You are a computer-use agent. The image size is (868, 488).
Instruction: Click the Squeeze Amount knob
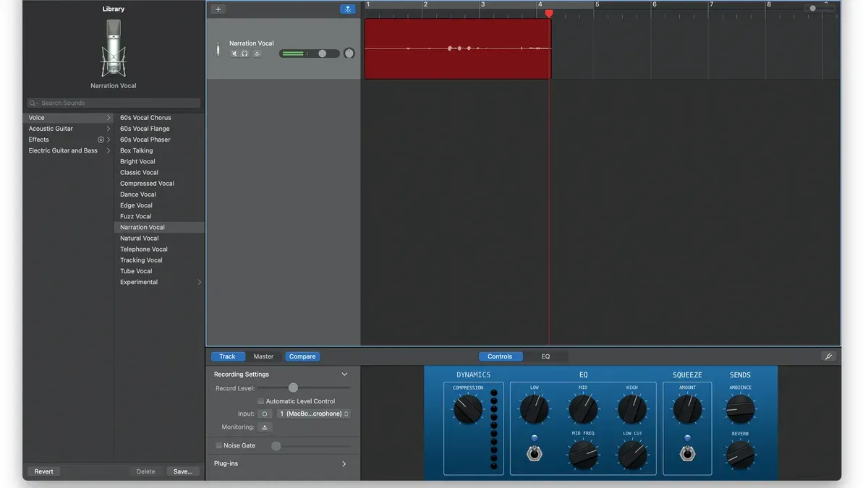[x=687, y=409]
